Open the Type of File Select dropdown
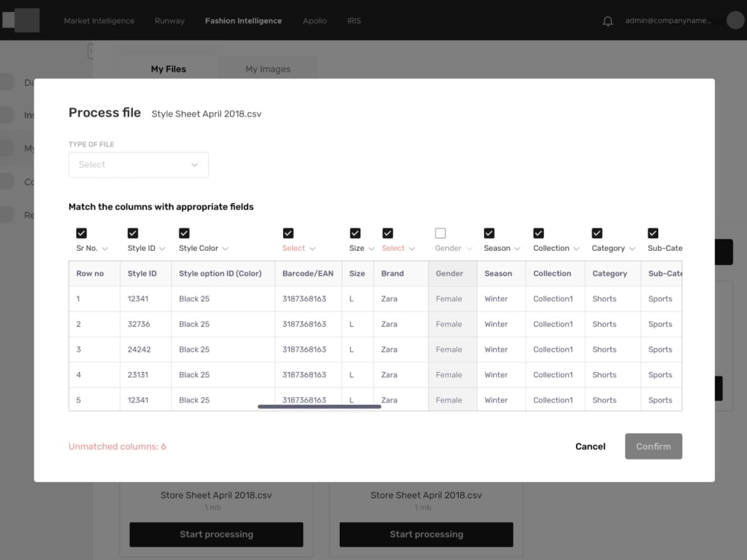The width and height of the screenshot is (747, 560). 138,164
